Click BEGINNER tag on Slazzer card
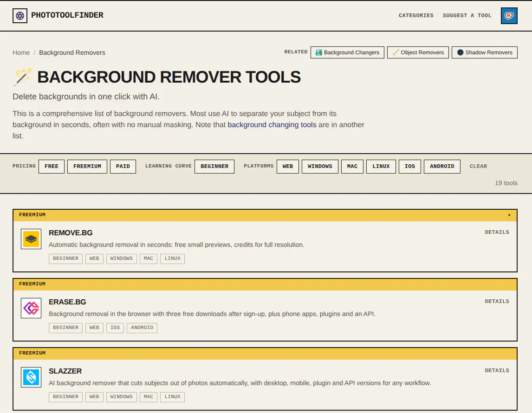Screen dimensions: 532x413 [65, 397]
